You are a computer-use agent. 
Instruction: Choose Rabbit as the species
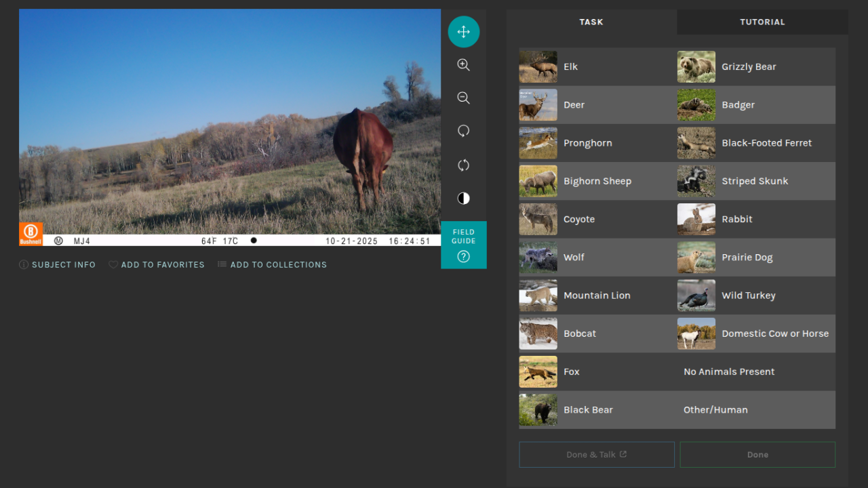click(756, 219)
